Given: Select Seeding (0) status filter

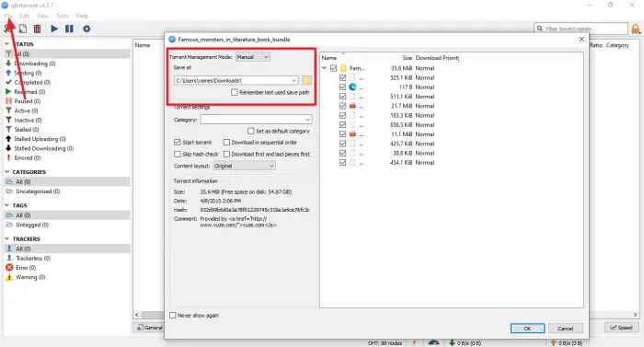Looking at the screenshot, I should coord(28,73).
